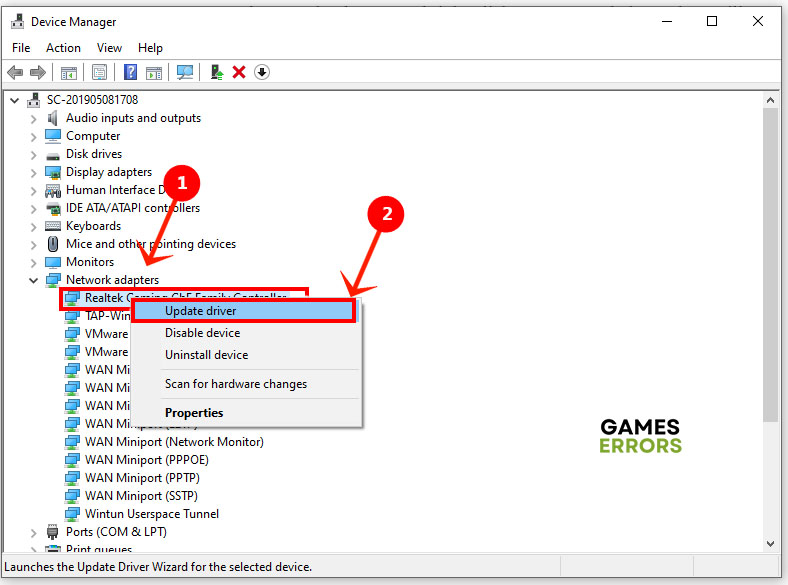Select WAN Miniport (SSTP)

click(x=141, y=496)
